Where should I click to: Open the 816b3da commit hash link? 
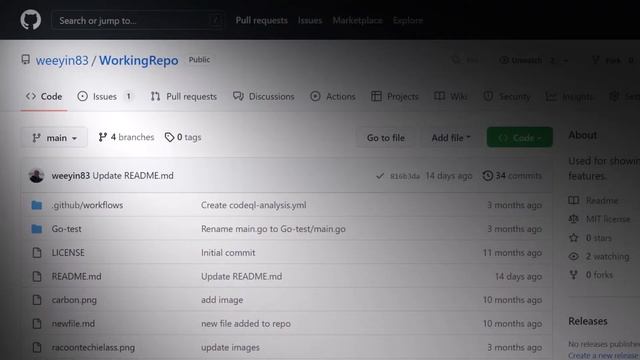click(404, 176)
